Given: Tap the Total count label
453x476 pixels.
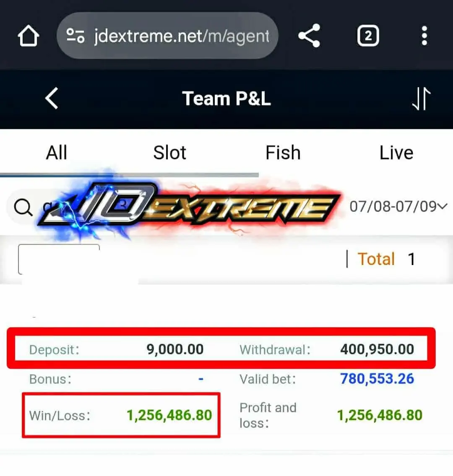Looking at the screenshot, I should 376,259.
